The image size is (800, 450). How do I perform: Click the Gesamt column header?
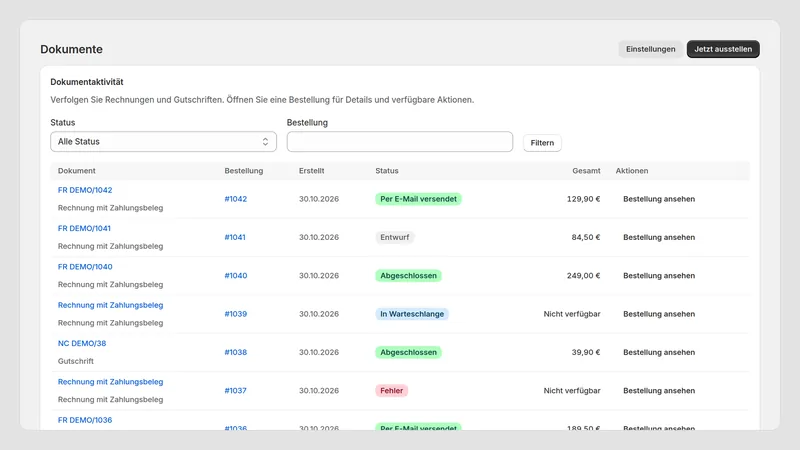(x=586, y=171)
